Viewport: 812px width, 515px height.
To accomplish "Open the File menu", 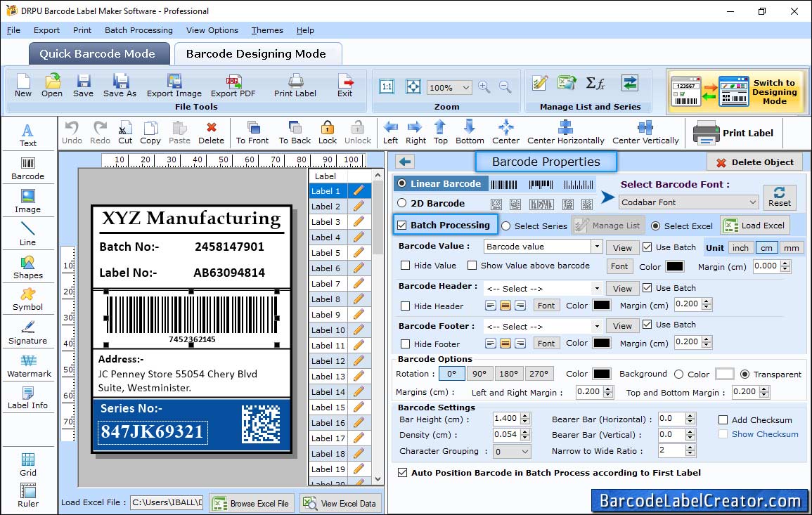I will click(13, 30).
